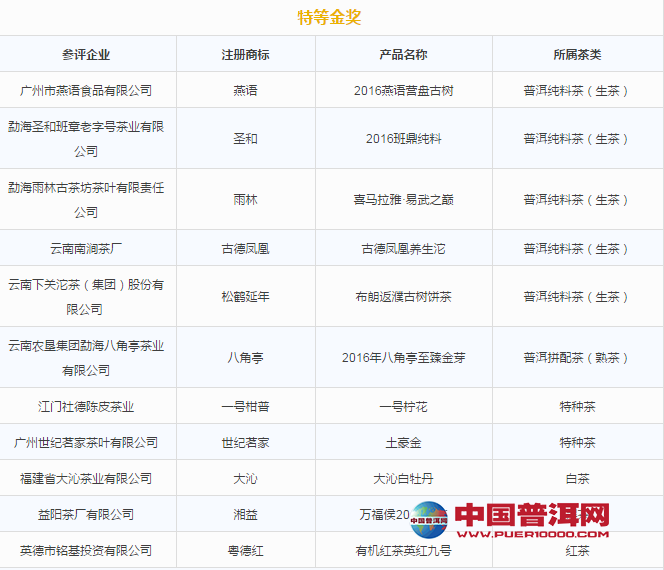The width and height of the screenshot is (664, 570).
Task: Click tea type cell in 松鹤延年 row
Action: click(577, 296)
